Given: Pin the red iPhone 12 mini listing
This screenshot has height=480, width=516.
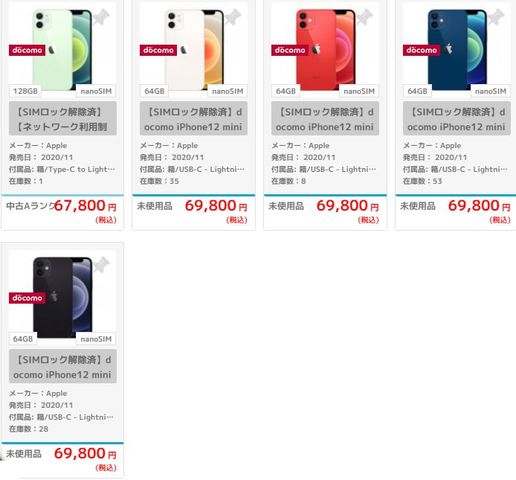Looking at the screenshot, I should coord(365,17).
